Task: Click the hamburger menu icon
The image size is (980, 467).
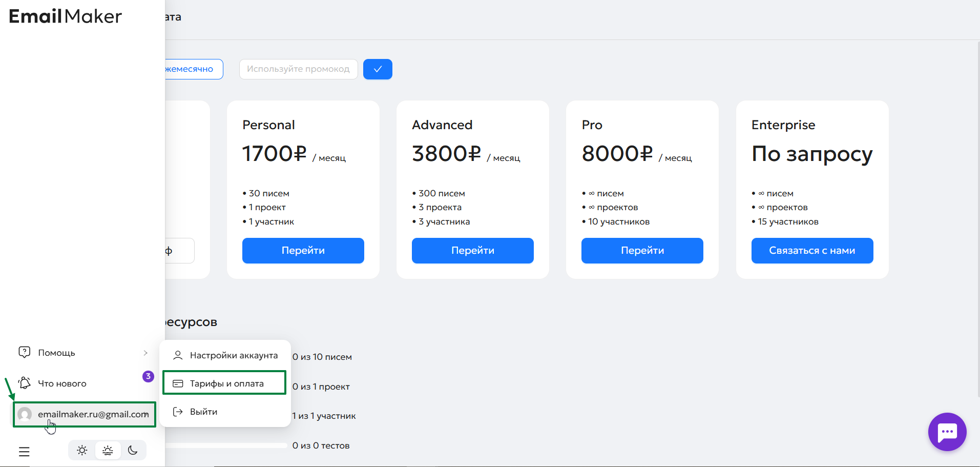Action: coord(24,452)
